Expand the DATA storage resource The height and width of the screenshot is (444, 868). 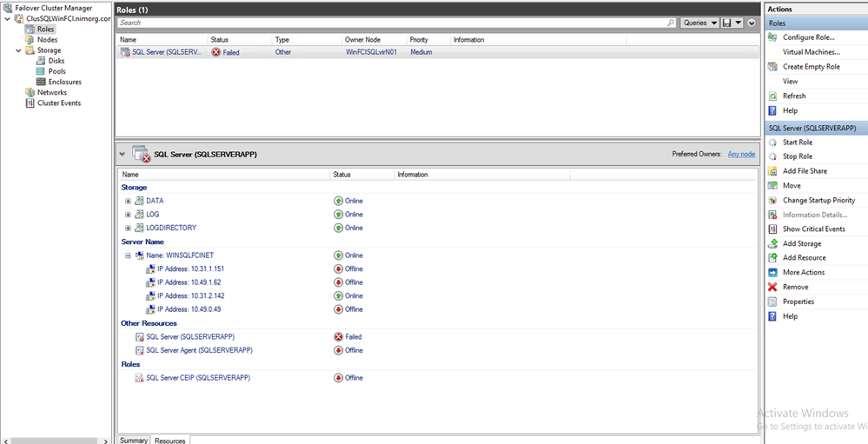(128, 201)
